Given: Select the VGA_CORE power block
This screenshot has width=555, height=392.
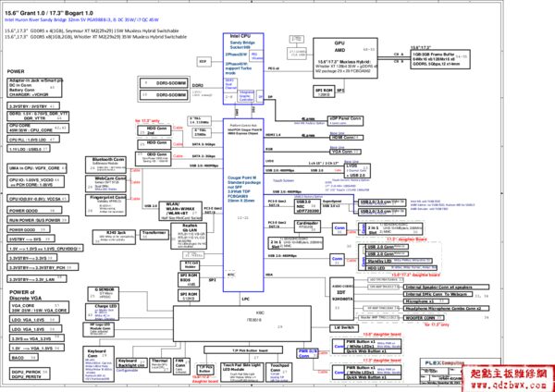Looking at the screenshot, I should (39, 308).
